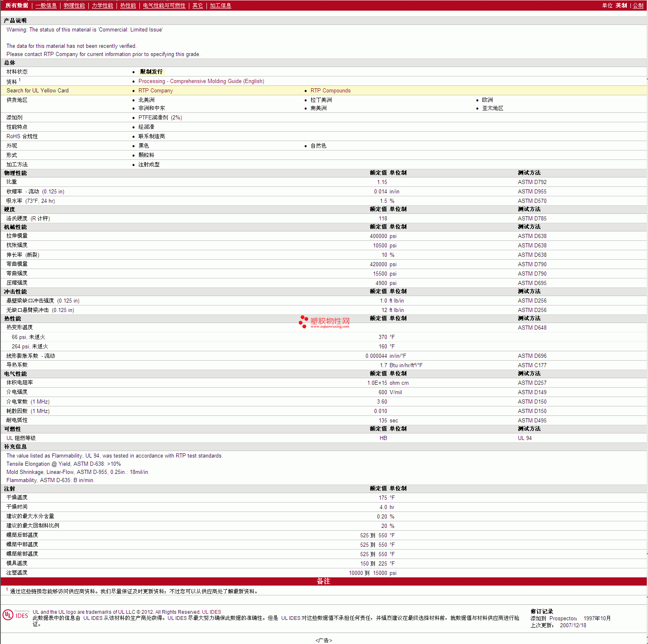Switch to the 一般信息 tab

point(46,6)
